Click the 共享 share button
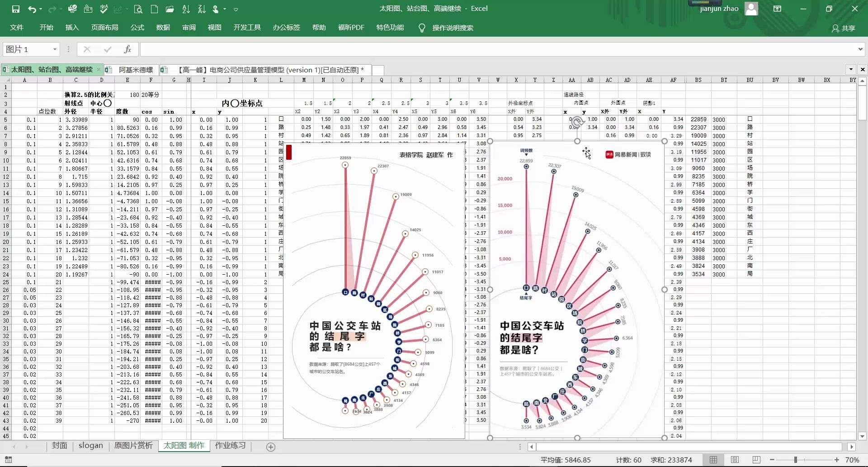Viewport: 868px width, 467px height. (x=844, y=28)
